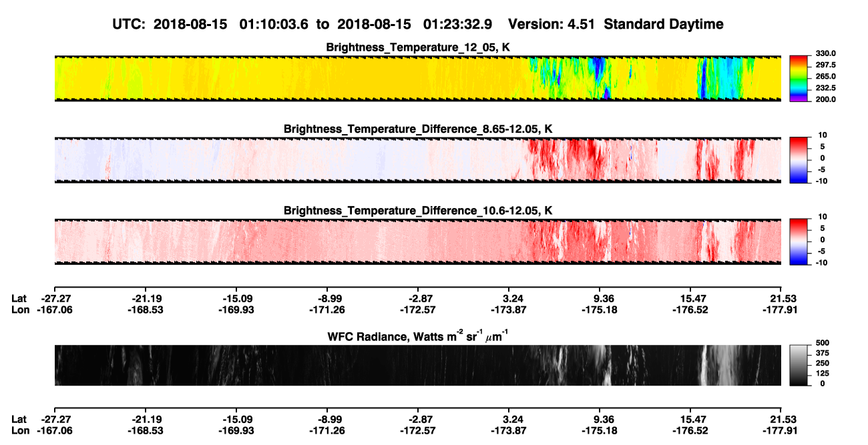Click the red-blue colorbar beside 8.65-12.05 panel
This screenshot has width=868, height=445.
tap(799, 160)
